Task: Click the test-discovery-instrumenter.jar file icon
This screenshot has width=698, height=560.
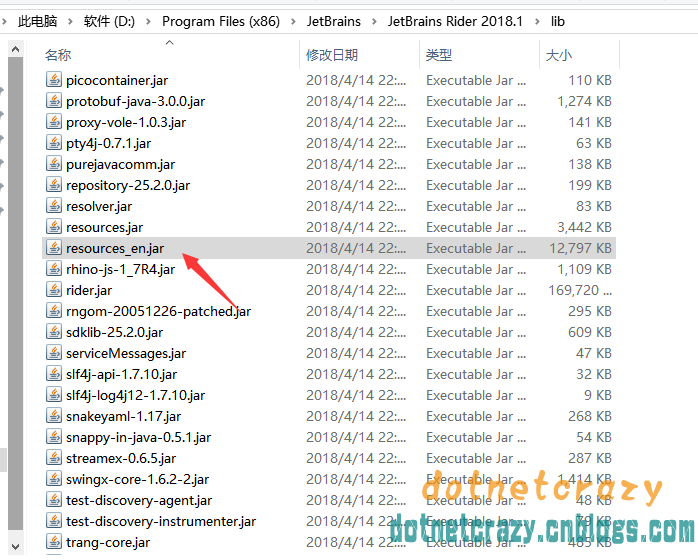Action: (x=54, y=521)
